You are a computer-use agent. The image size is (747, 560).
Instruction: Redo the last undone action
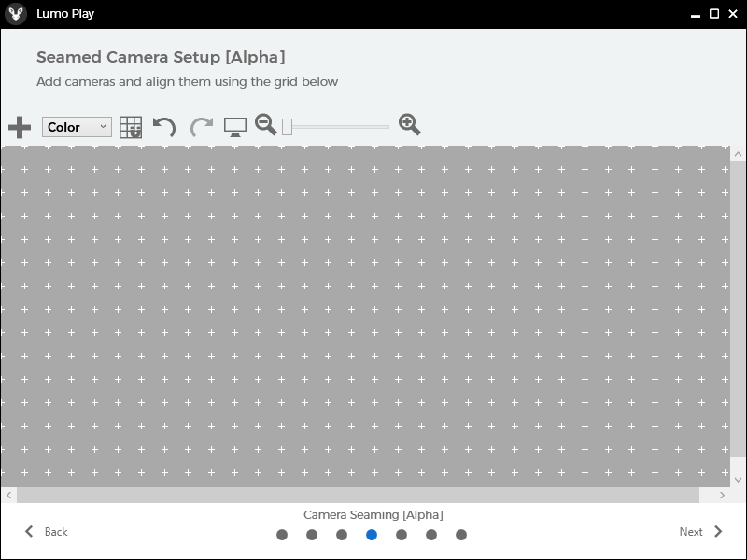[x=202, y=127]
